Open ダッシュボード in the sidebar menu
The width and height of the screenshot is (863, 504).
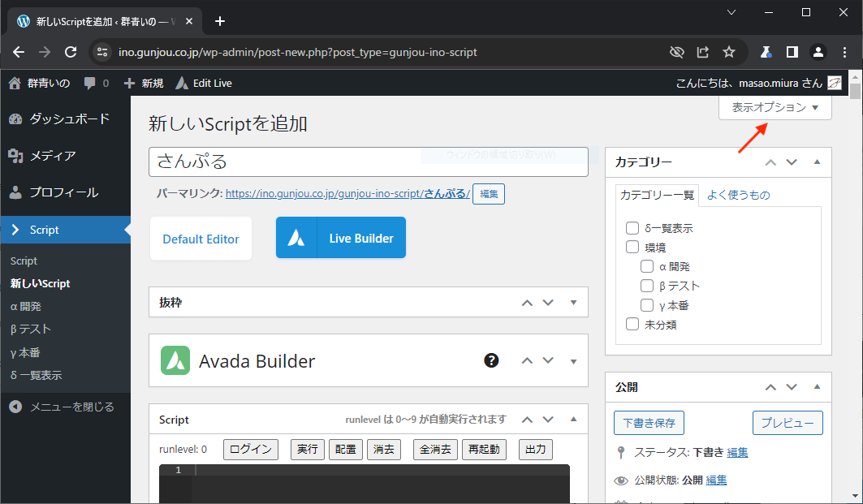tap(69, 118)
